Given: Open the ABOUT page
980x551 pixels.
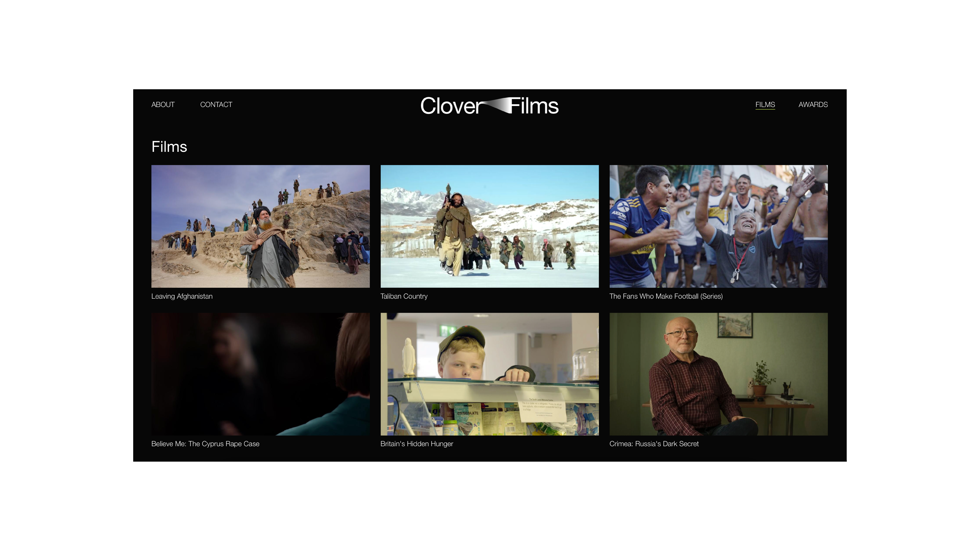Looking at the screenshot, I should [x=163, y=105].
